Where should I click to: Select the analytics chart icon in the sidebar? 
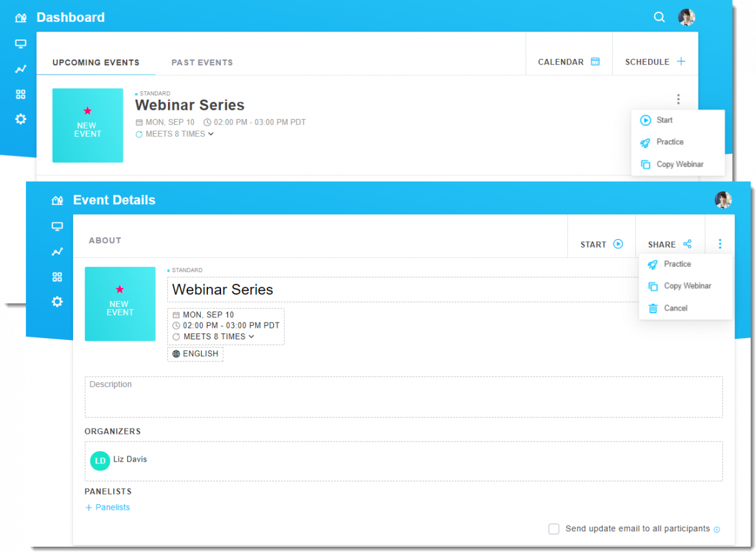20,69
